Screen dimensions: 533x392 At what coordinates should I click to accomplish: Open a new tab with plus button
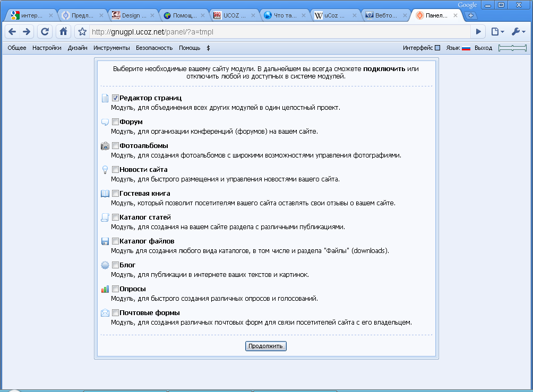(470, 15)
